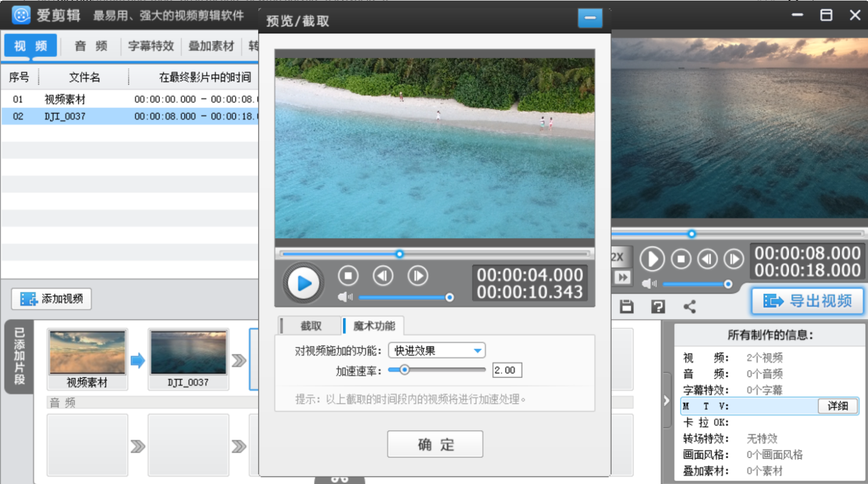
Task: Click the 2个视频 info entry
Action: pos(764,358)
